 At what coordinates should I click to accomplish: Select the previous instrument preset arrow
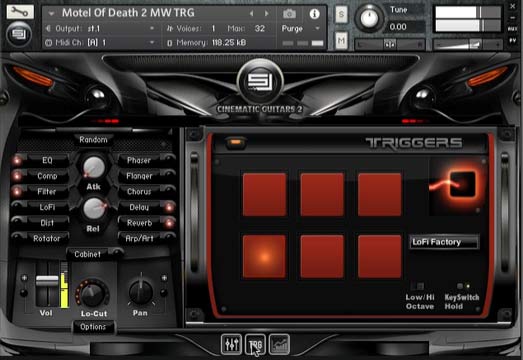pos(251,13)
